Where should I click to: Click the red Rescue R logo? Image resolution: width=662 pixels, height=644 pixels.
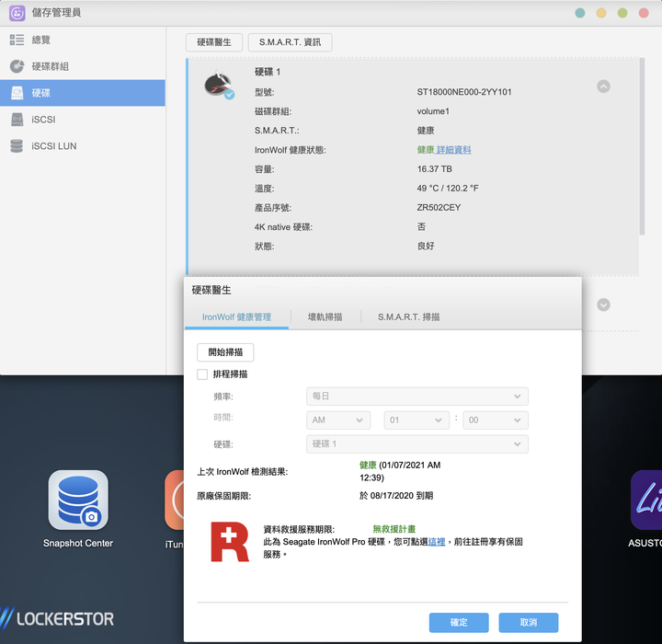(x=230, y=542)
